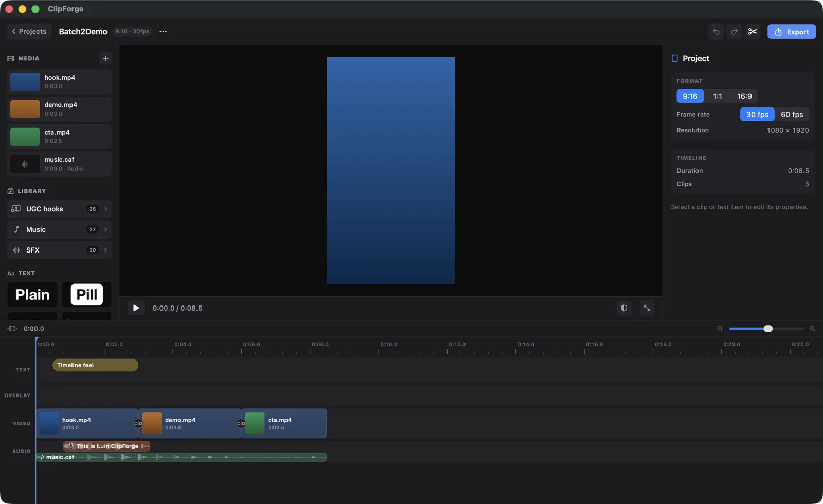The image size is (823, 504).
Task: Select music.caf in the media list
Action: click(x=59, y=164)
